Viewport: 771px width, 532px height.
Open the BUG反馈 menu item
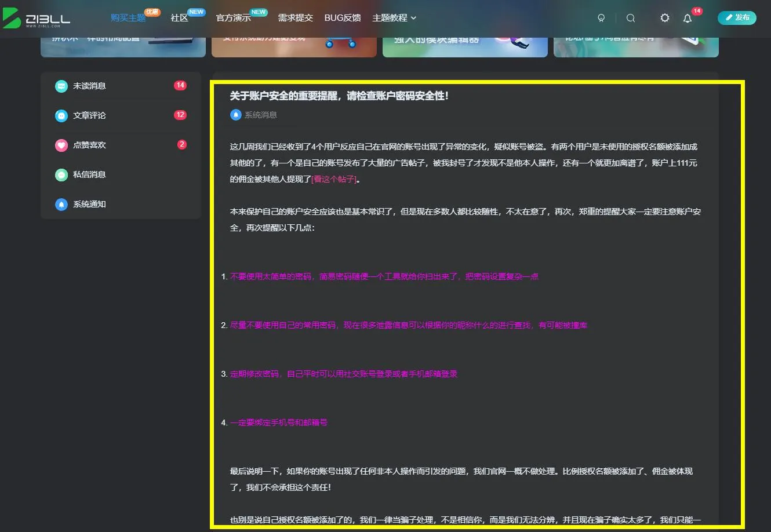click(343, 18)
